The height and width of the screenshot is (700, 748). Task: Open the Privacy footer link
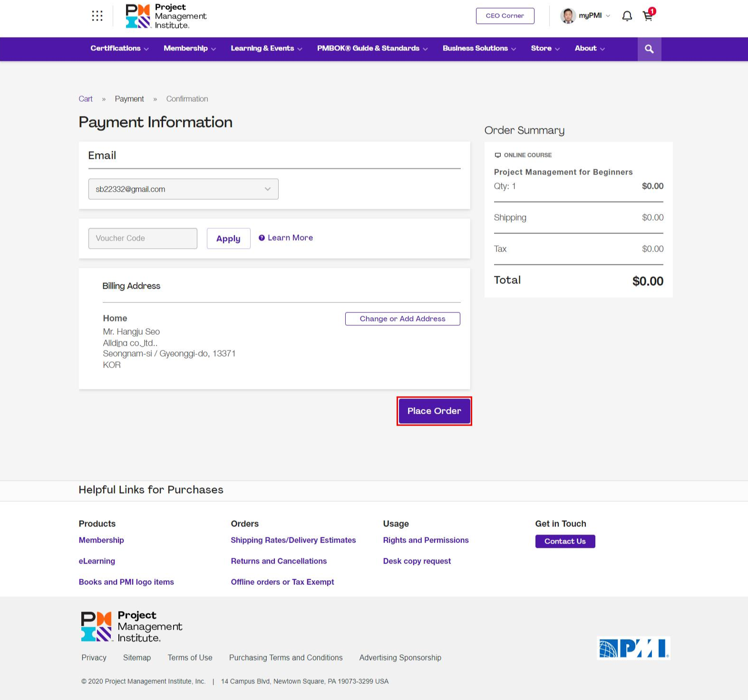coord(94,658)
